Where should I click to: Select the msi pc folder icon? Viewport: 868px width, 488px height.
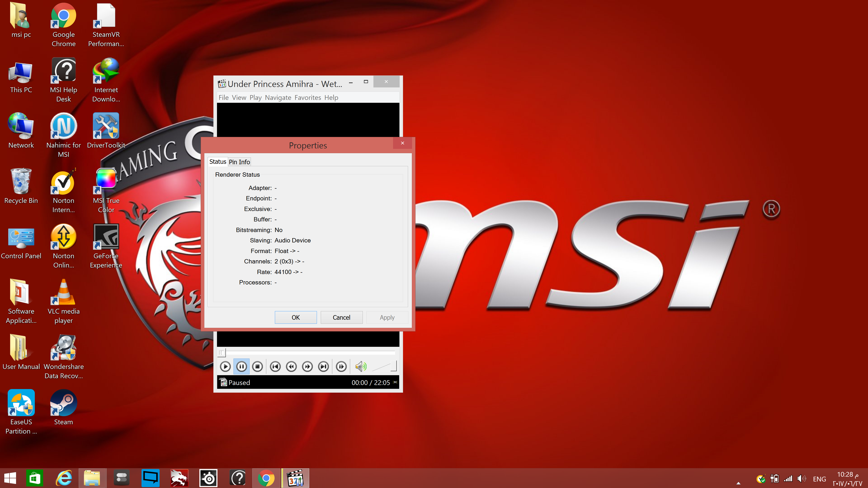click(21, 20)
